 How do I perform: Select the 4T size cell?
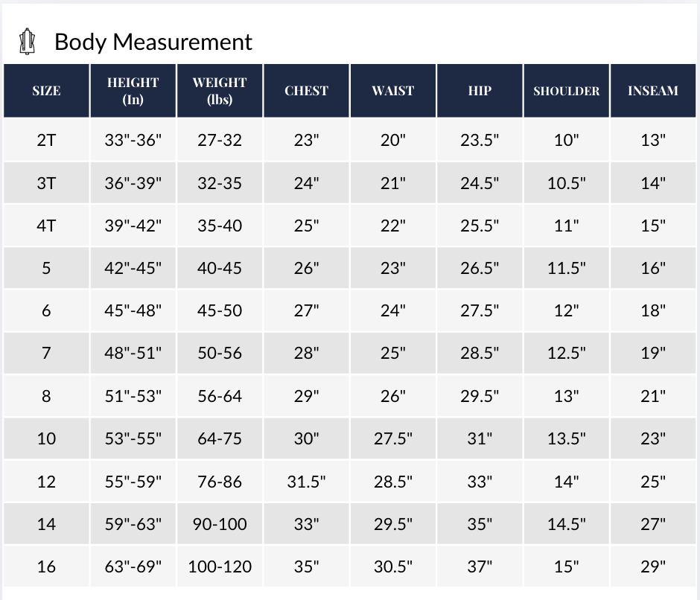click(x=46, y=226)
